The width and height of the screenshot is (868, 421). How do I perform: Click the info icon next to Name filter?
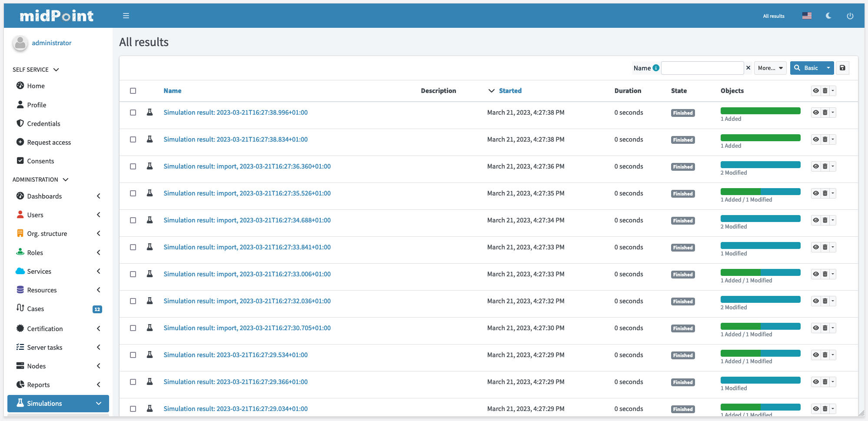656,68
